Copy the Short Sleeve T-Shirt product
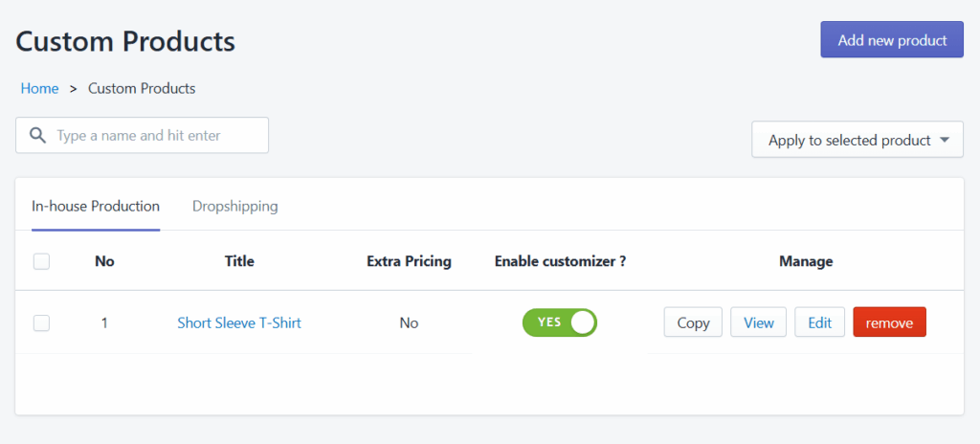Image resolution: width=980 pixels, height=444 pixels. pyautogui.click(x=693, y=322)
